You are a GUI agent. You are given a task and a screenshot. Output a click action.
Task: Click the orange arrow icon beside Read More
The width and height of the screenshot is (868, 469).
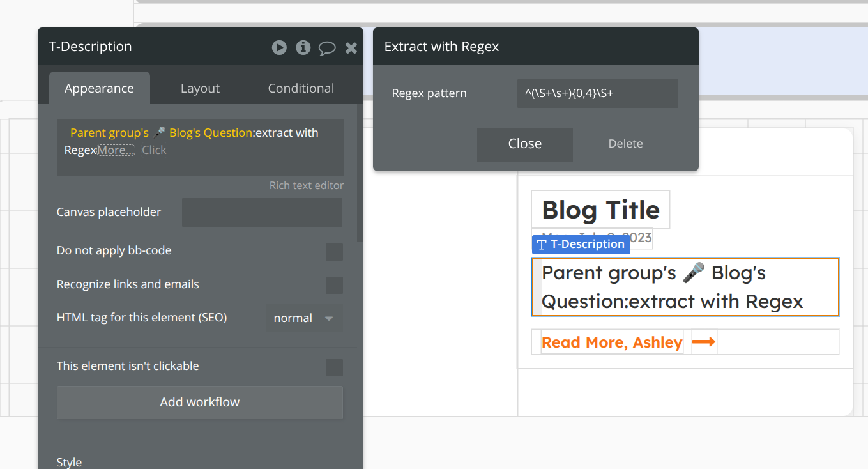click(704, 342)
